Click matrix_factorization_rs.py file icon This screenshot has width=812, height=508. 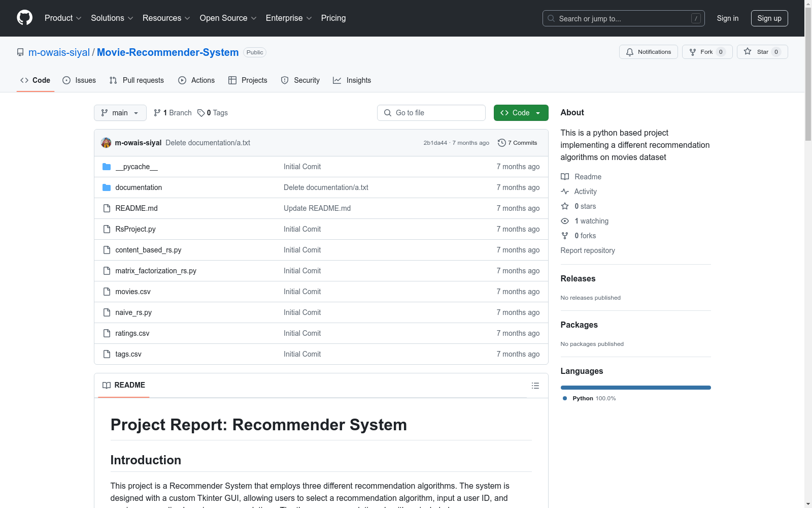[107, 271]
